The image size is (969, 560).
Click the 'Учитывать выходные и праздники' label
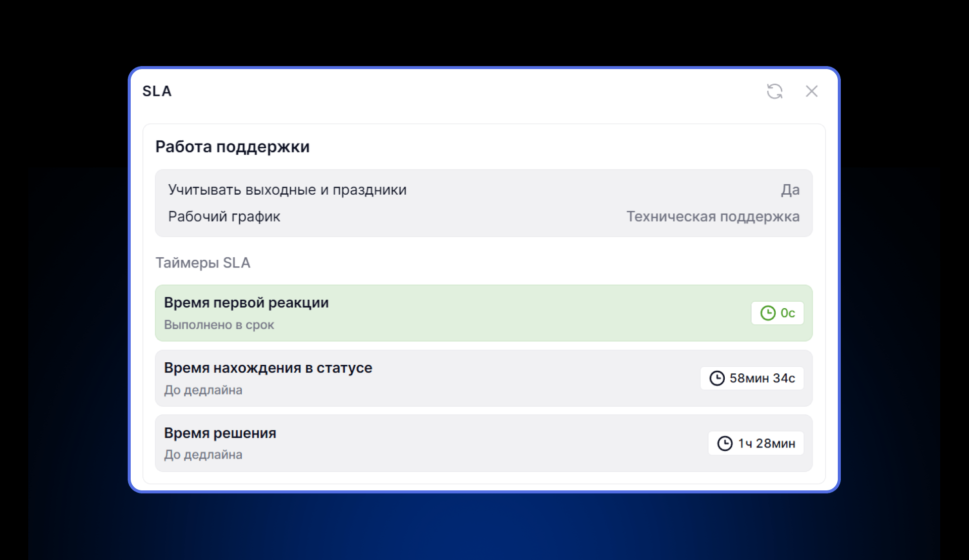(287, 190)
